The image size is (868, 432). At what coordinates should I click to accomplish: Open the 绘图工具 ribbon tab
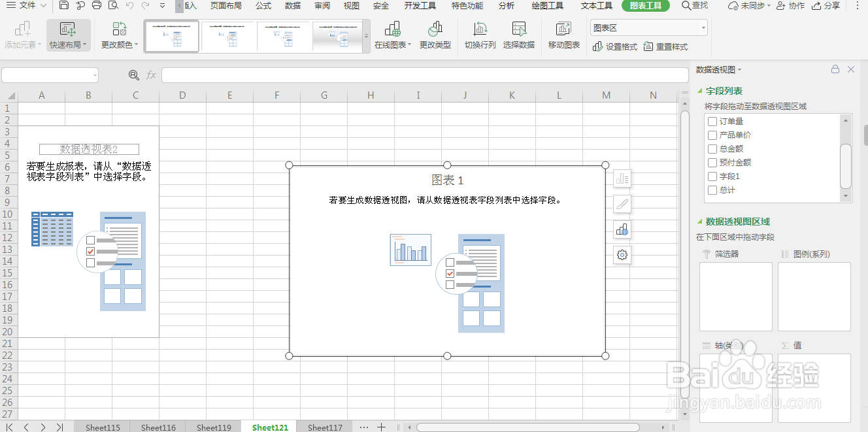pyautogui.click(x=548, y=6)
